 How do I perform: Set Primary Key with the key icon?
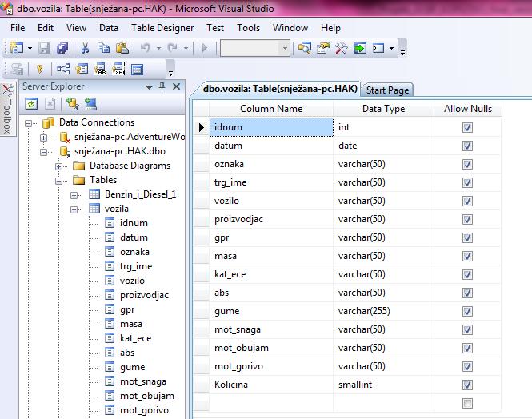coord(40,69)
